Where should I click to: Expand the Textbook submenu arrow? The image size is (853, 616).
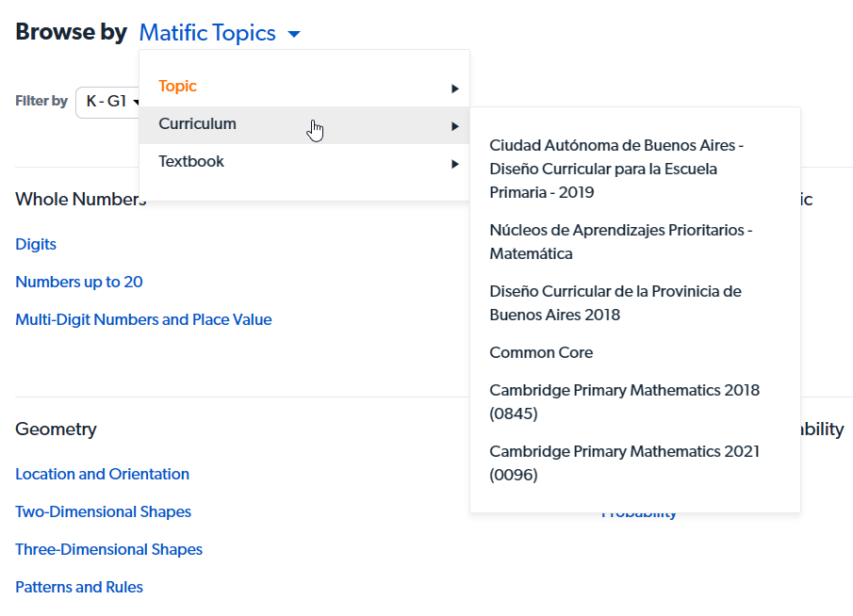point(455,164)
